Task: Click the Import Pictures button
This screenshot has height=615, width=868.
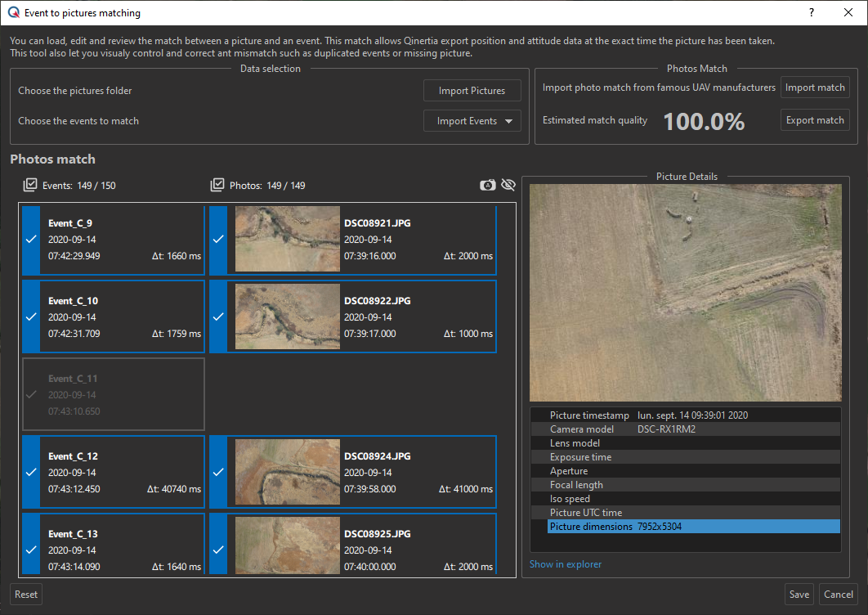Action: [x=472, y=91]
